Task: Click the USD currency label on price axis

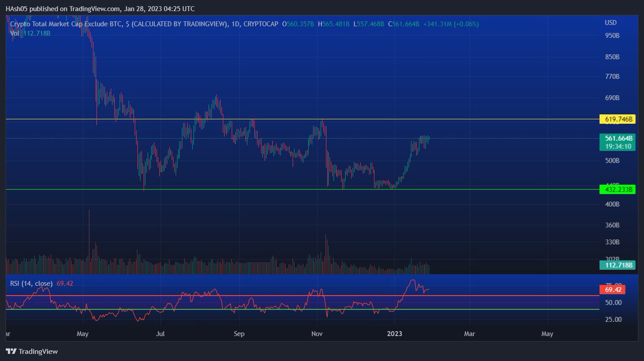Action: [611, 22]
